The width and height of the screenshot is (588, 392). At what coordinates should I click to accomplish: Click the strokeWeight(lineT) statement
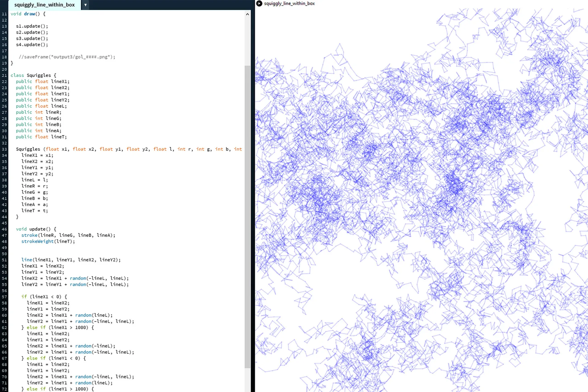[x=48, y=241]
